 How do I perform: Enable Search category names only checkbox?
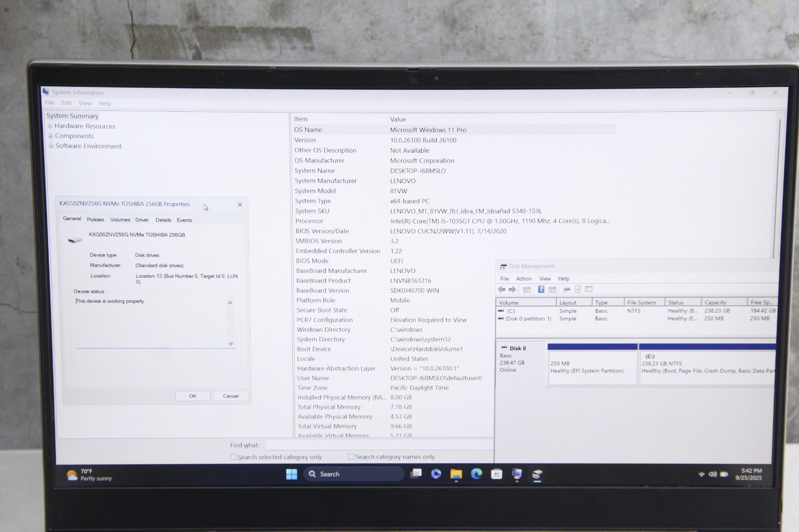351,457
